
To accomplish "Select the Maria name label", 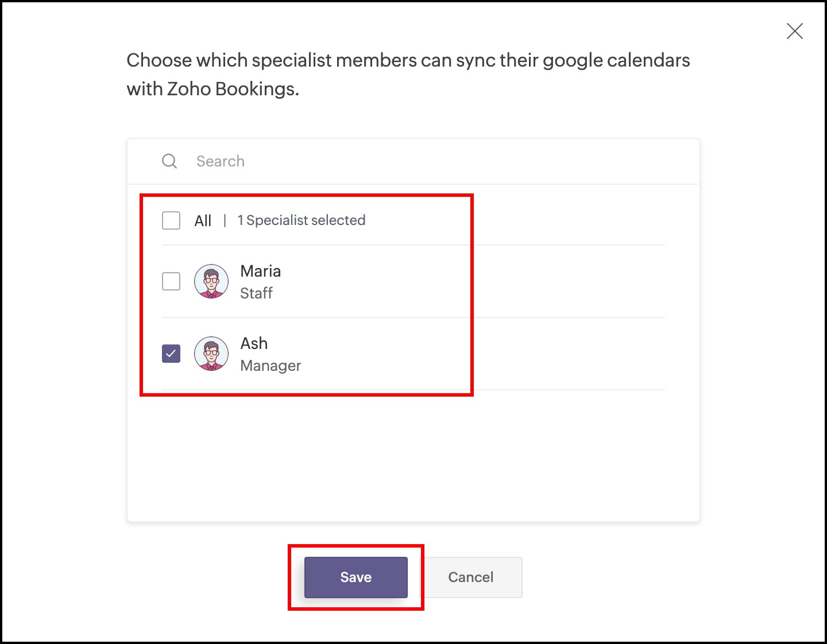I will [x=261, y=271].
